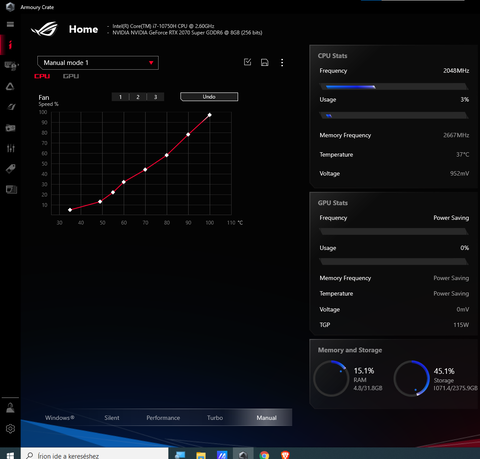Viewport: 480px width, 459px height.
Task: Click the CPU voltage value 952mV
Action: (x=460, y=174)
